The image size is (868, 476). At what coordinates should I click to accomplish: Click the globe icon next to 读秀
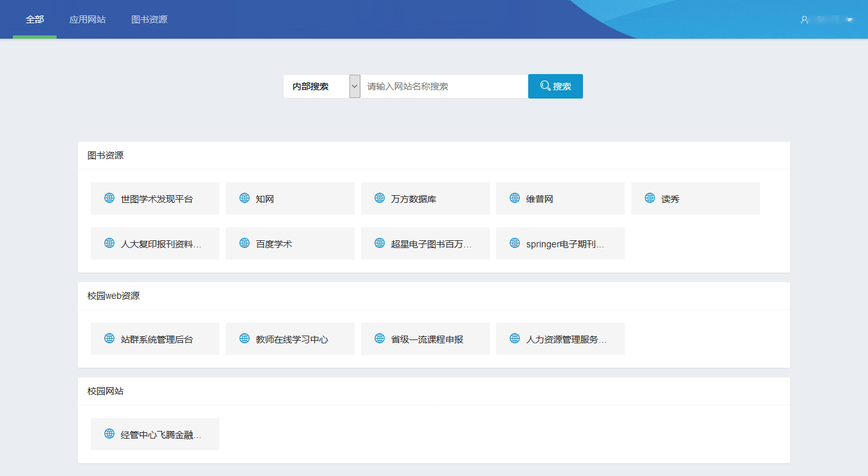tap(650, 198)
